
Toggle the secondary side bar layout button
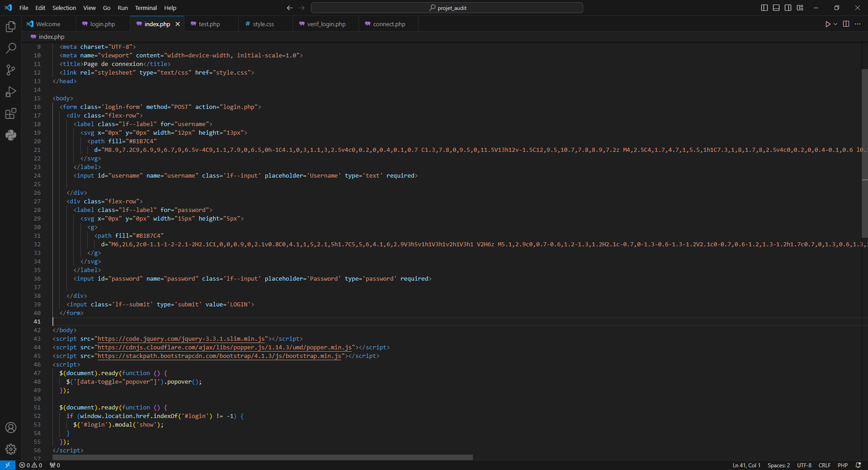(788, 8)
